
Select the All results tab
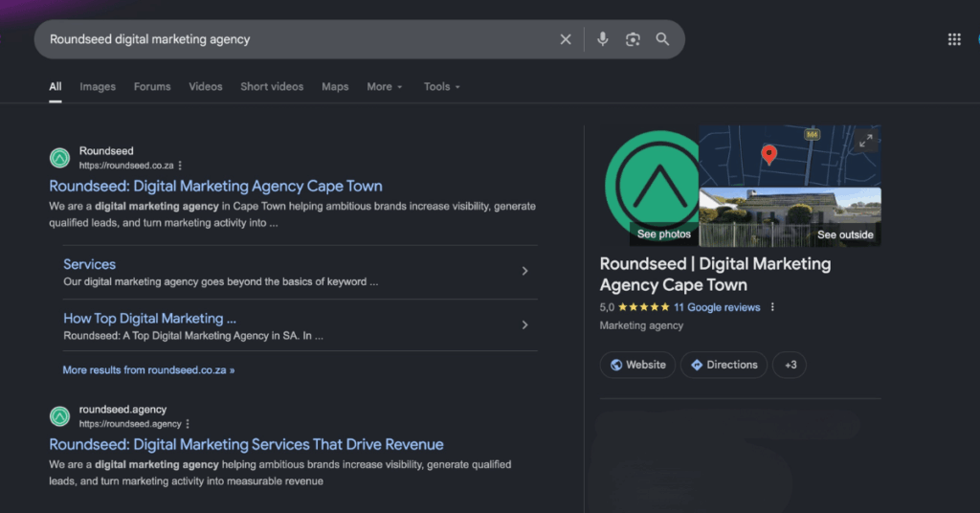click(56, 87)
